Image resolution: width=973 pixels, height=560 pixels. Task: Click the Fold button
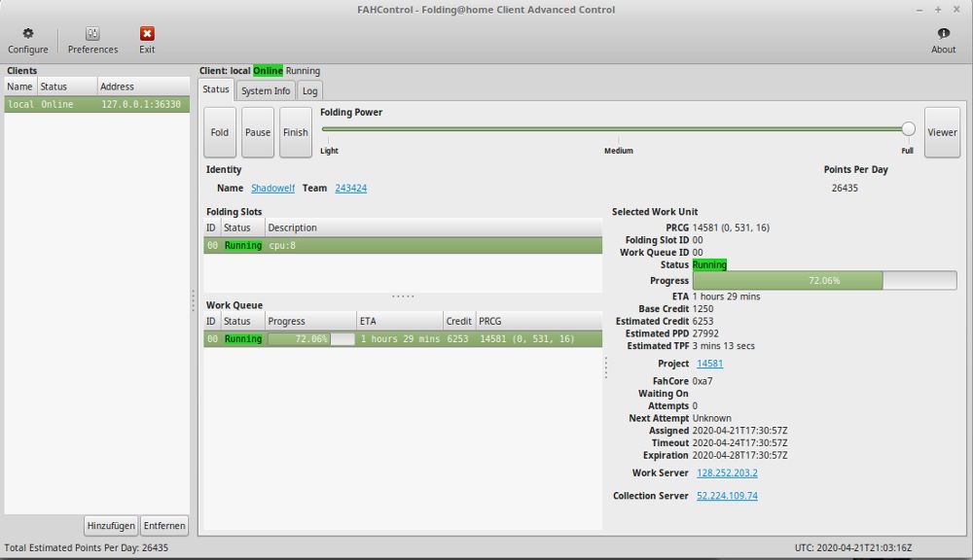220,132
